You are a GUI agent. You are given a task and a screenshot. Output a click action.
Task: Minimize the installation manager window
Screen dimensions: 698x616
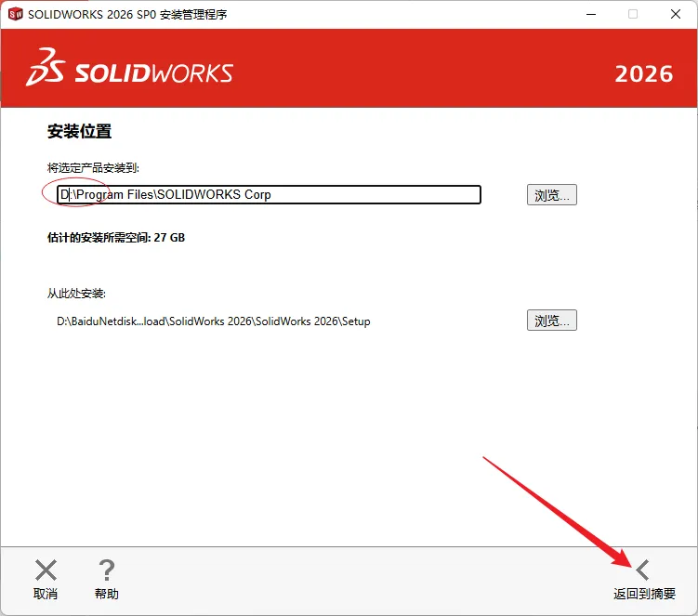pyautogui.click(x=591, y=14)
